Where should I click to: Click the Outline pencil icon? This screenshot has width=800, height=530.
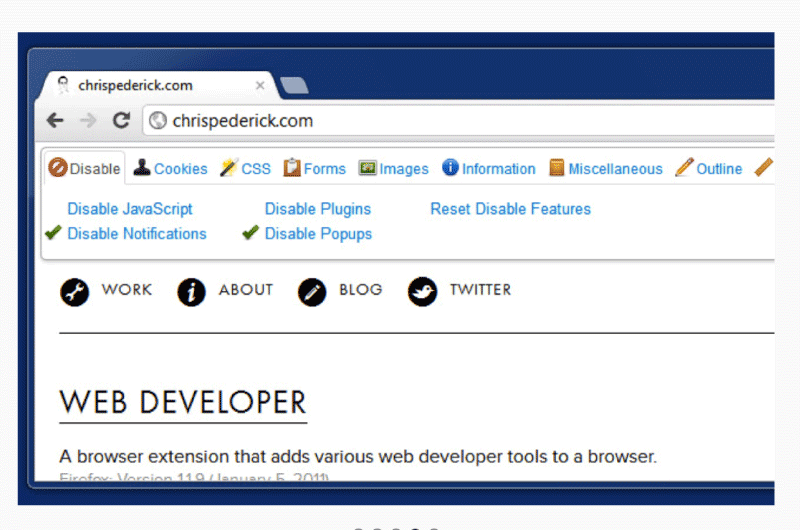tap(684, 167)
